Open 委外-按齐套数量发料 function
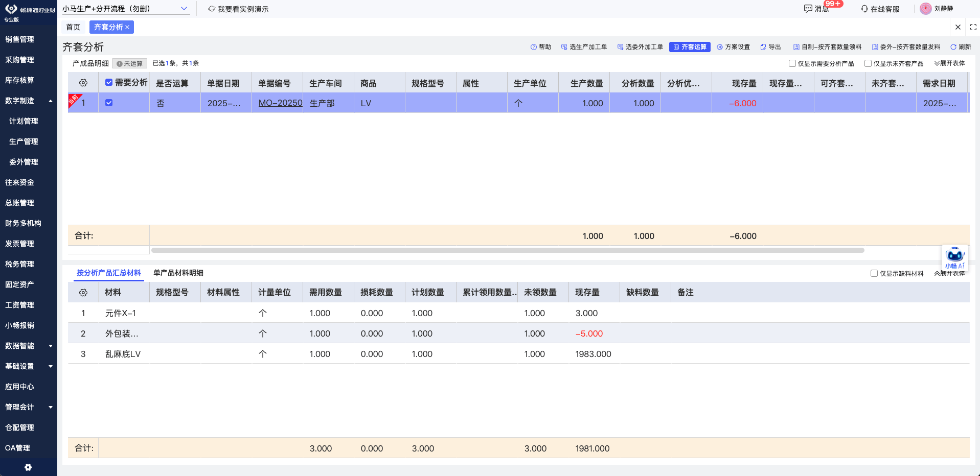This screenshot has height=476, width=980. [x=905, y=46]
